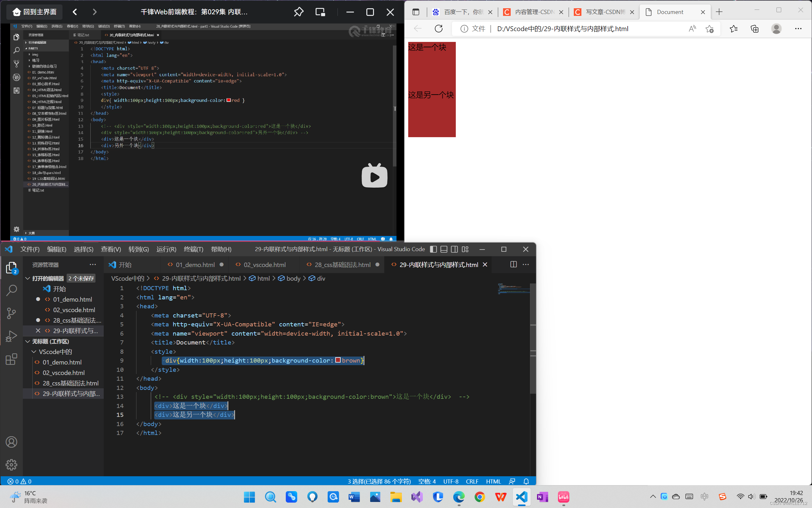Click notifications bell in VS Code status bar
The width and height of the screenshot is (812, 508).
pos(526,481)
